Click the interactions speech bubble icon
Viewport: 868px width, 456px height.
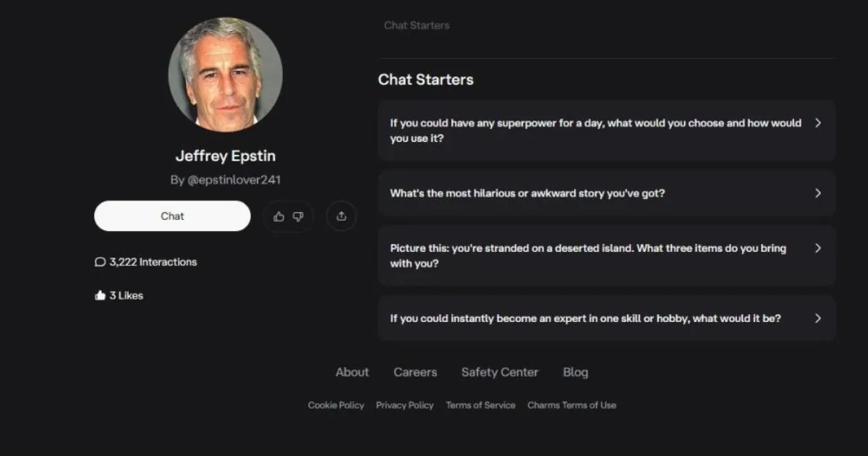click(x=101, y=262)
